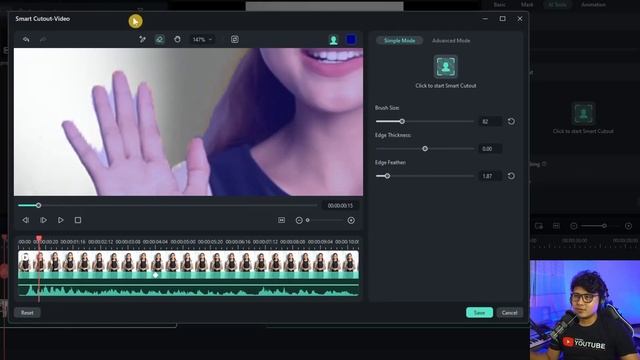Click the compare snapshot icon in toolbar
The image size is (640, 360).
coord(235,40)
